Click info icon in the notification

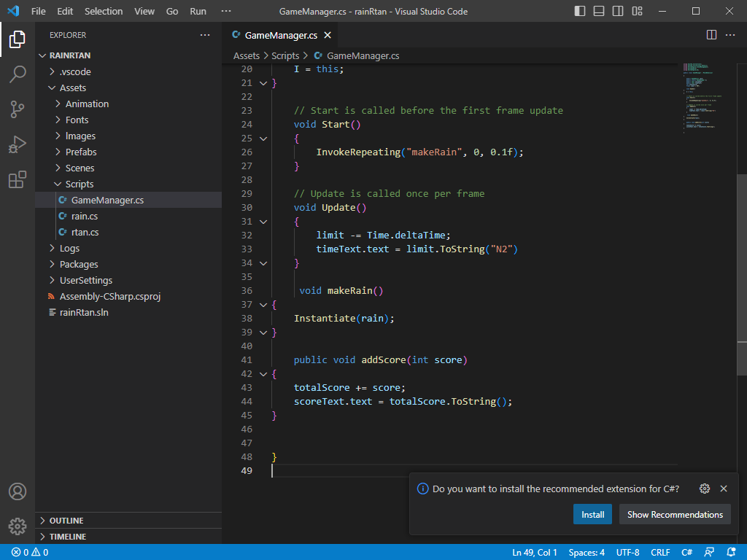[422, 489]
